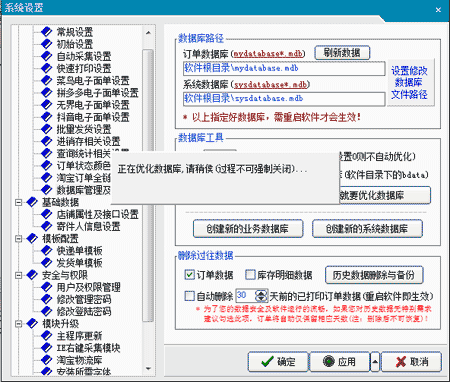Check the 库存明细数据 checkbox
The height and width of the screenshot is (382, 450).
(x=250, y=275)
